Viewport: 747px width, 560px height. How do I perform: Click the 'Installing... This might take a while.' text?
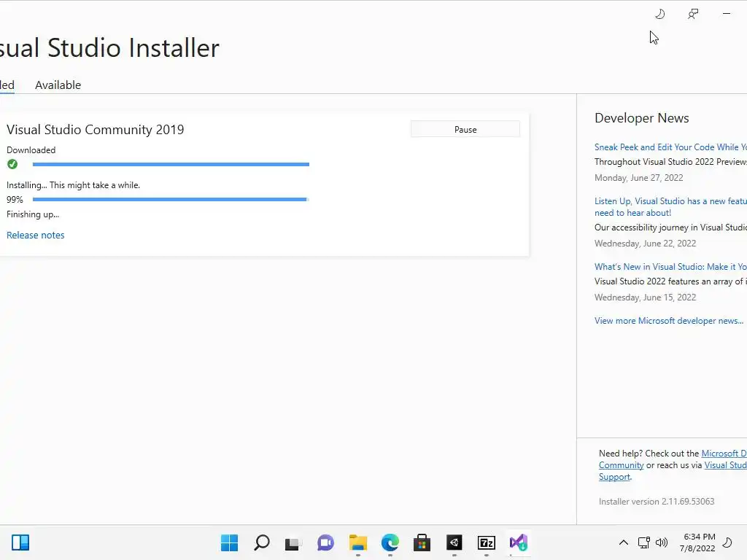(x=74, y=185)
